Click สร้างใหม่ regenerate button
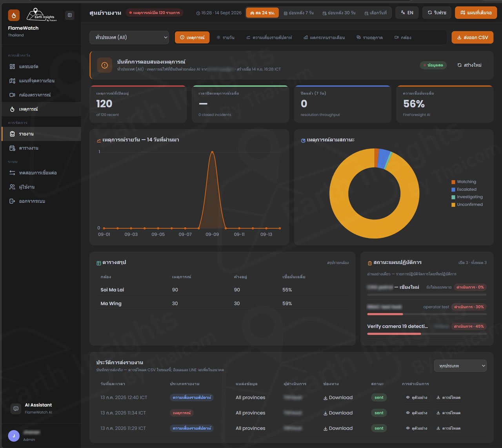Screen dimensions: 502x448 coord(469,65)
